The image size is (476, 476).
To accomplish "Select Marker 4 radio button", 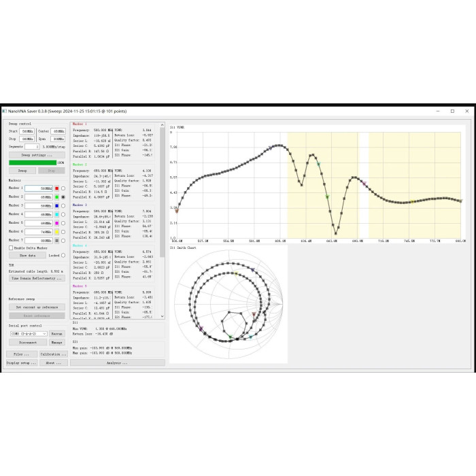I will click(x=63, y=215).
